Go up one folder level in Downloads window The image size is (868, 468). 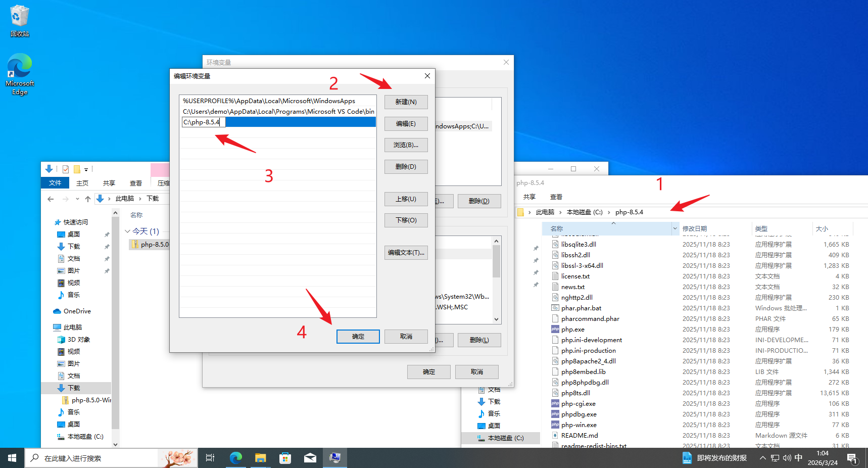coord(88,199)
